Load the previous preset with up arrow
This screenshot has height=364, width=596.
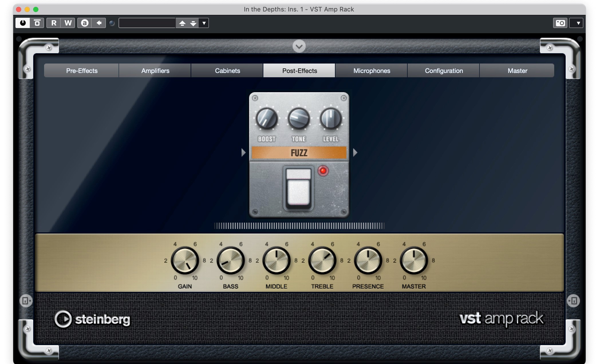tap(182, 23)
